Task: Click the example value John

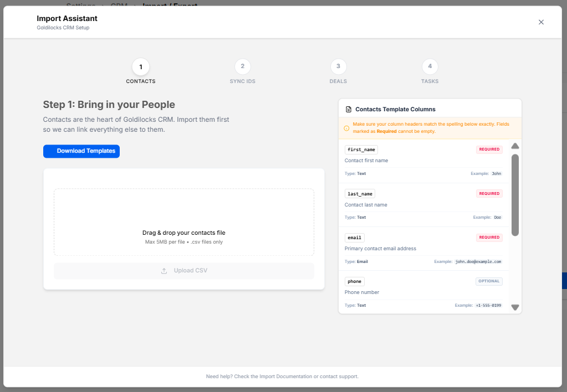Action: 497,174
